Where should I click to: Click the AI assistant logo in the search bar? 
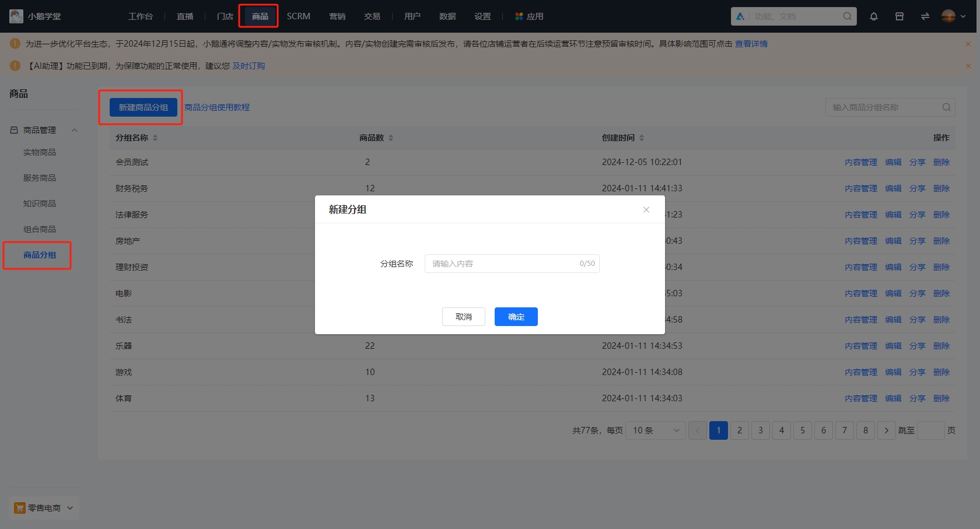pos(740,16)
